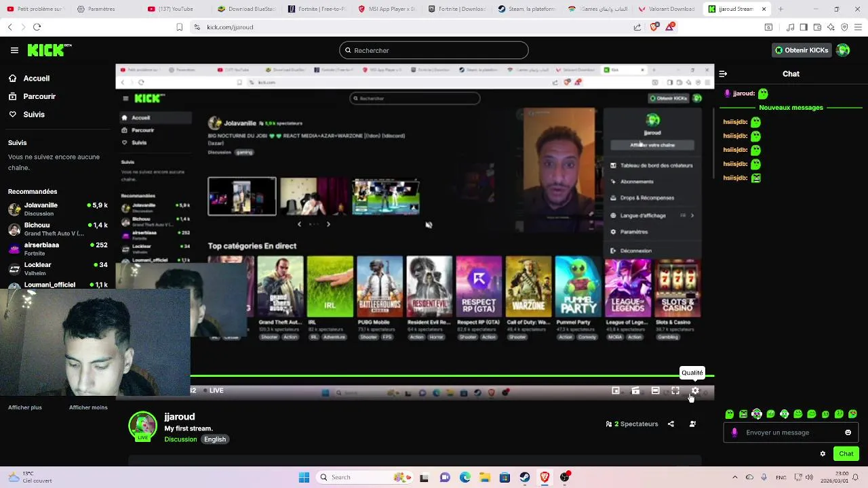
Task: Open the video Qualité gear settings
Action: (695, 391)
